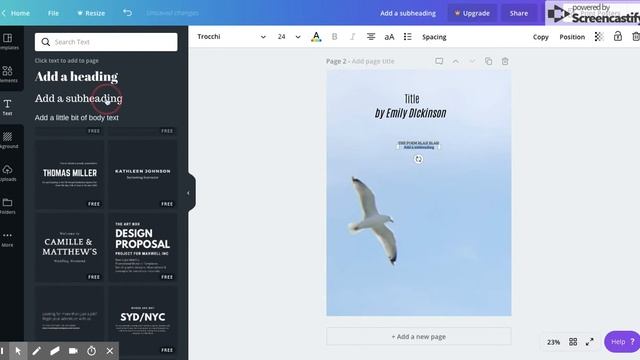Screen dimensions: 640x360
Task: Add a little bit of body text
Action: click(x=77, y=118)
